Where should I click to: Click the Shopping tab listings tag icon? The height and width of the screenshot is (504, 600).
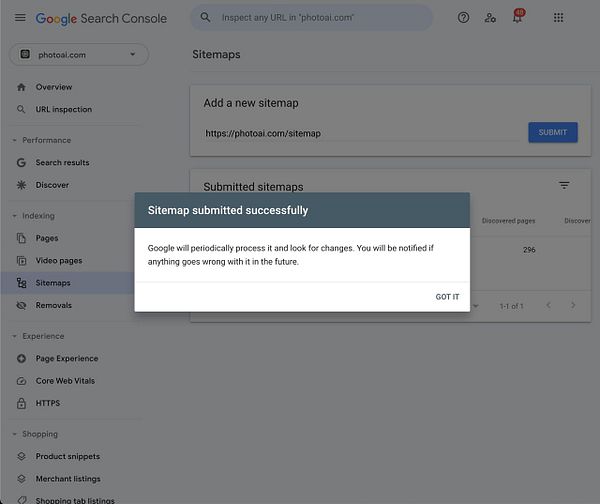22,500
